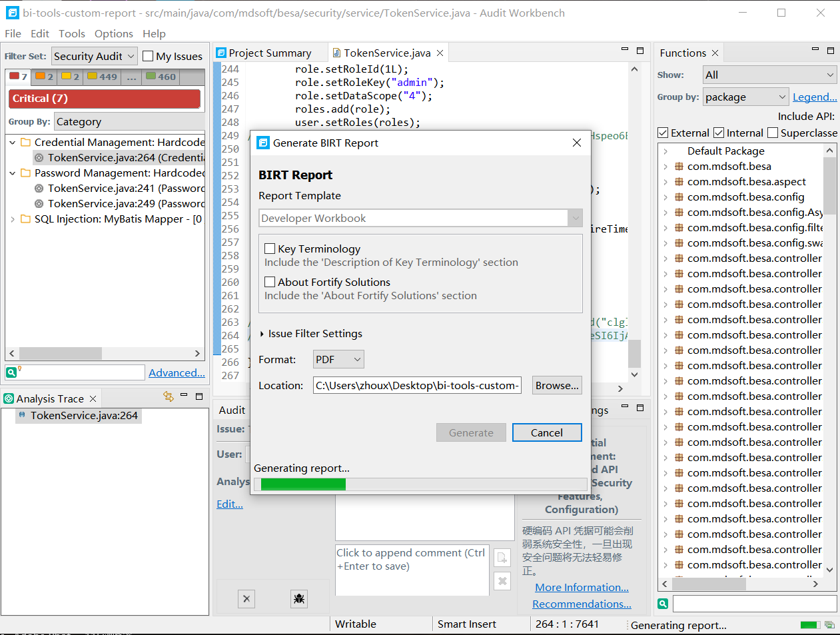Open the Legend... link
Screen dimensions: 840x635
[815, 97]
